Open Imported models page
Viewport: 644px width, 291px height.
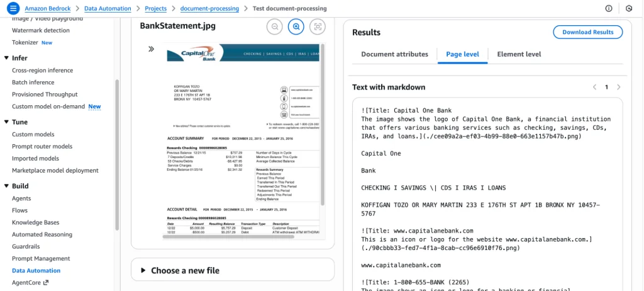click(35, 159)
